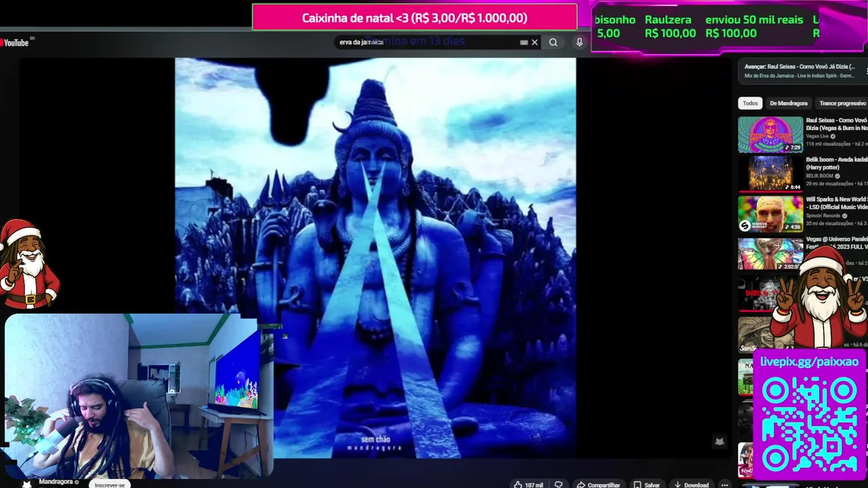Clear the search box with the X
Viewport: 868px width, 488px height.
pyautogui.click(x=534, y=42)
